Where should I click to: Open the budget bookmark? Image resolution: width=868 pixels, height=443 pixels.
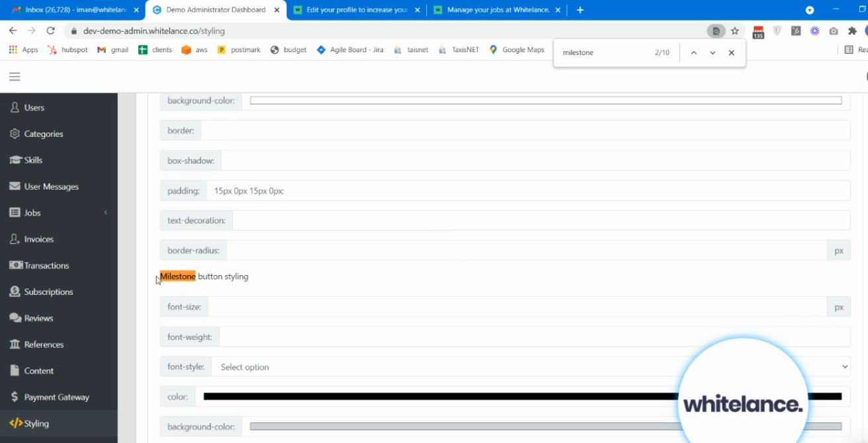[288, 50]
